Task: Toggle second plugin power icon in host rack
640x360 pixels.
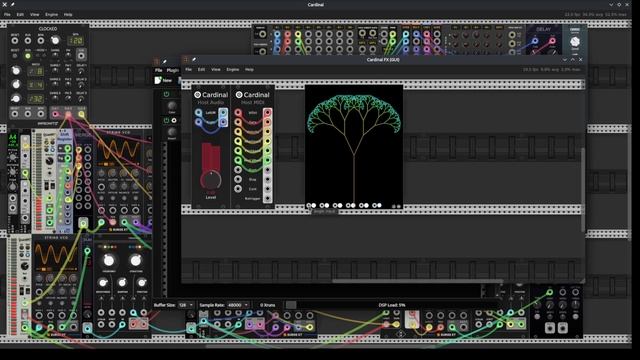Action: click(x=166, y=120)
